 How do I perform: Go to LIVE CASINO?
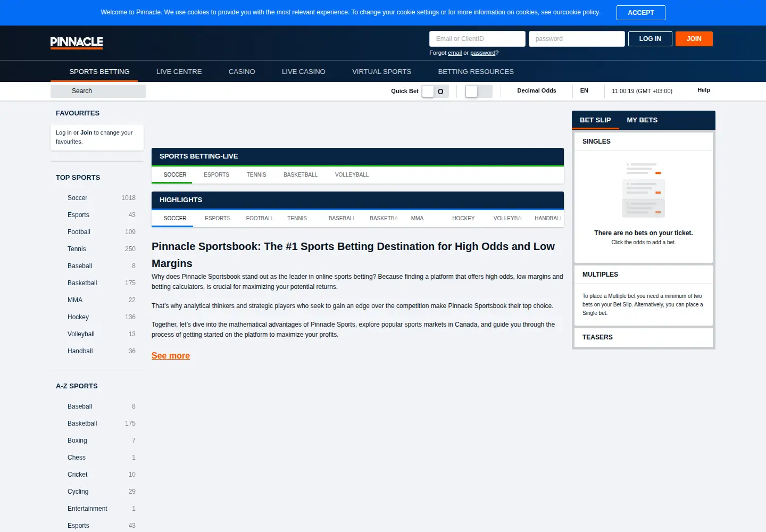(x=304, y=72)
